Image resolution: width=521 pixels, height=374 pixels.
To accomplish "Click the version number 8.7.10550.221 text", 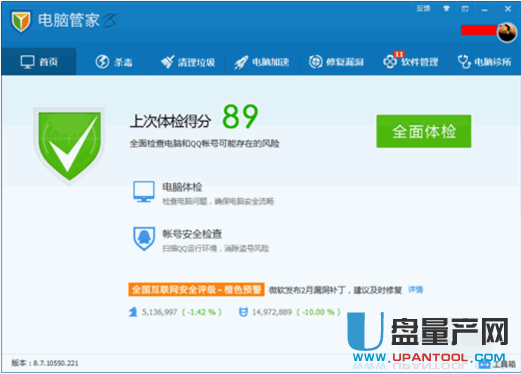I will click(56, 363).
